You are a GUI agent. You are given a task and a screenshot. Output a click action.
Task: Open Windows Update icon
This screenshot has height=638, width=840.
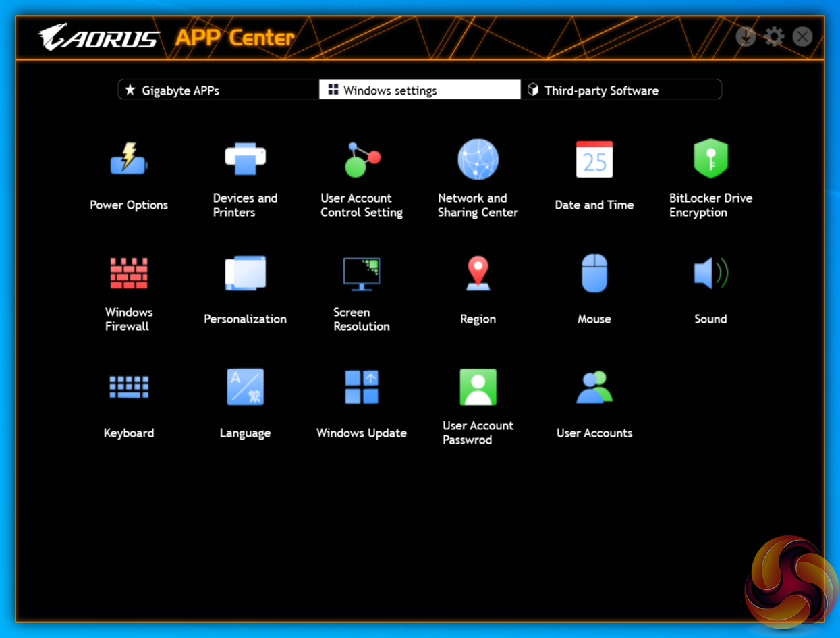point(362,387)
